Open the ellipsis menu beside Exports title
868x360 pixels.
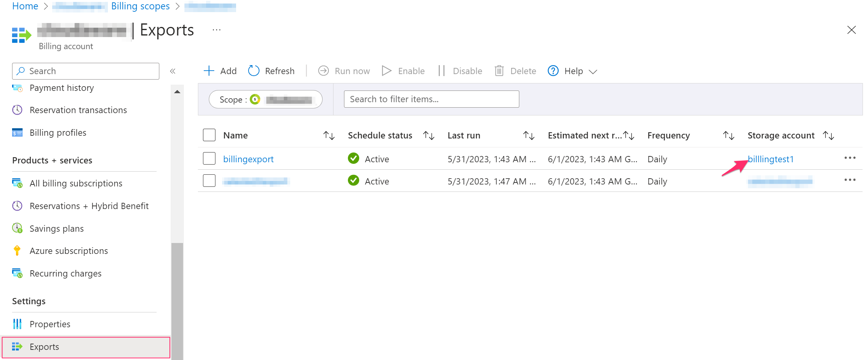click(217, 30)
